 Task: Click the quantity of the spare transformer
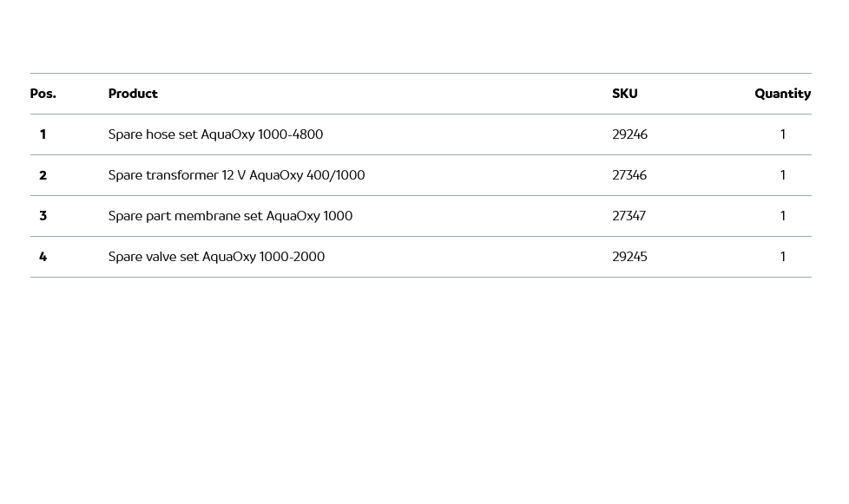coord(782,175)
